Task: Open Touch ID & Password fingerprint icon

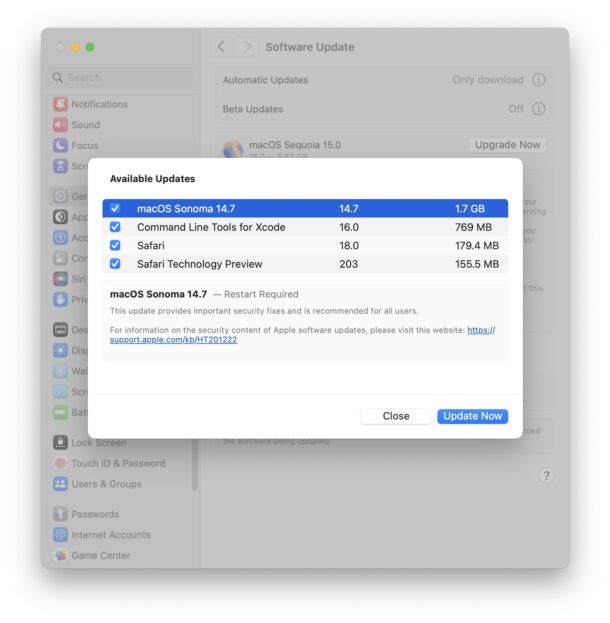Action: coord(61,463)
